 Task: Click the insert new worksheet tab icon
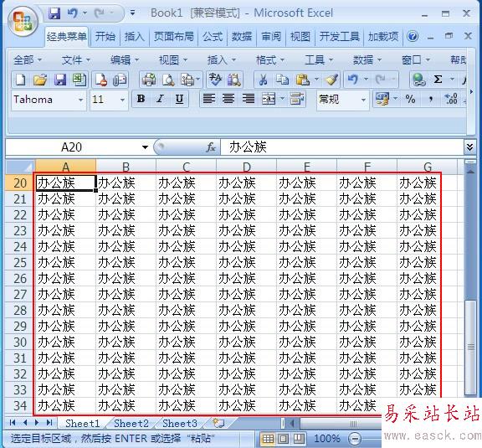click(x=219, y=424)
